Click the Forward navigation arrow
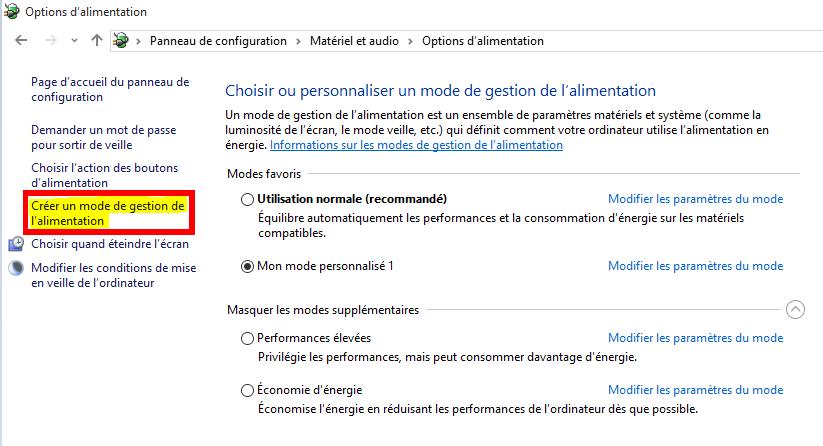823x446 pixels. tap(50, 40)
